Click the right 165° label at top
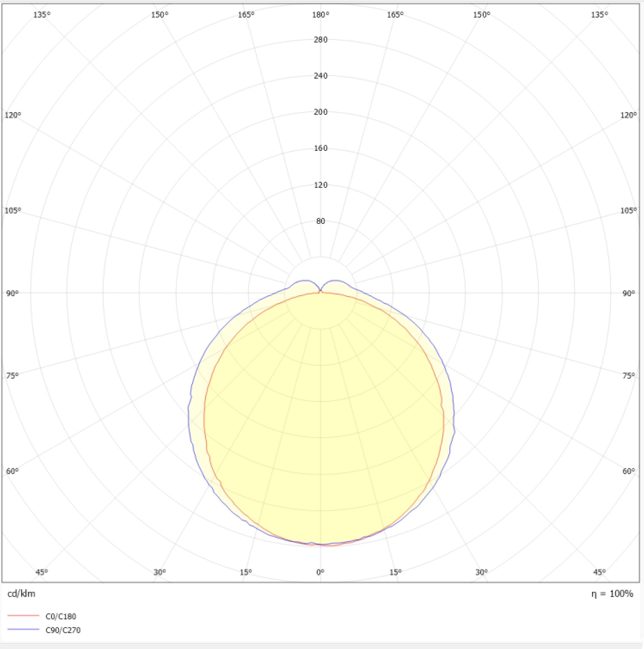This screenshot has height=649, width=644. click(x=396, y=15)
